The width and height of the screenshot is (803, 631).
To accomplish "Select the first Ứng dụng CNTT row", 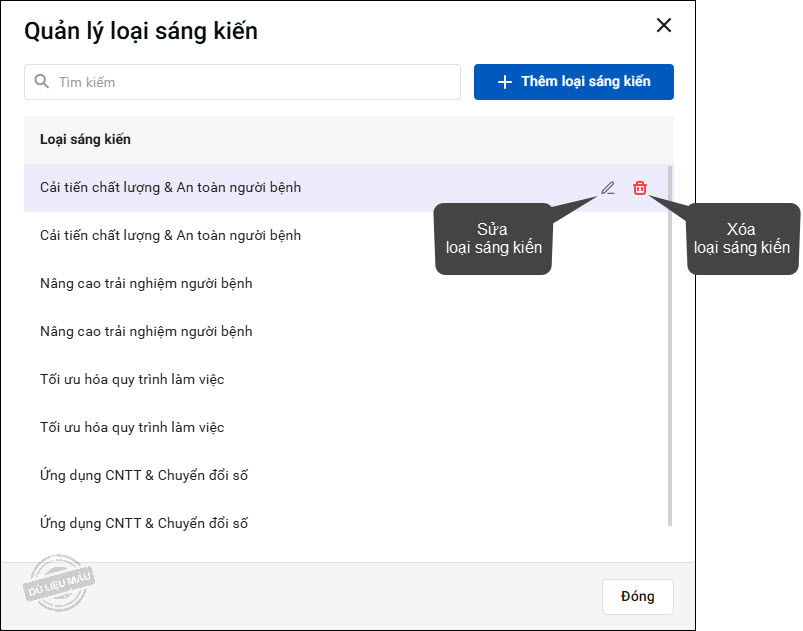I will pyautogui.click(x=144, y=476).
